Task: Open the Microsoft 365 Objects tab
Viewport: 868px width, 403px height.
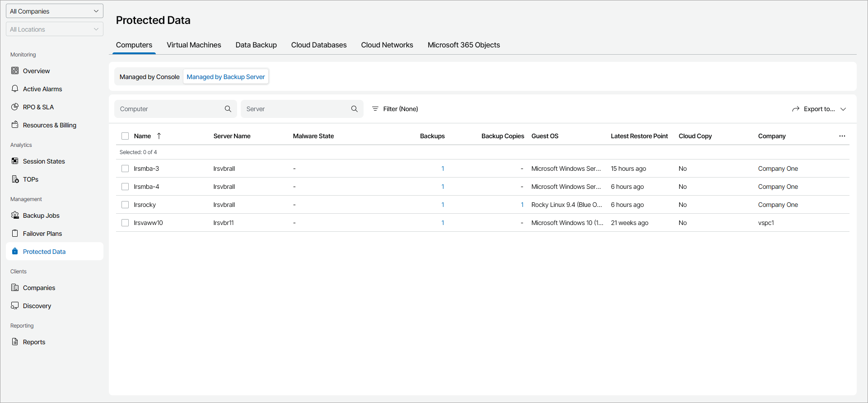Action: pyautogui.click(x=463, y=45)
